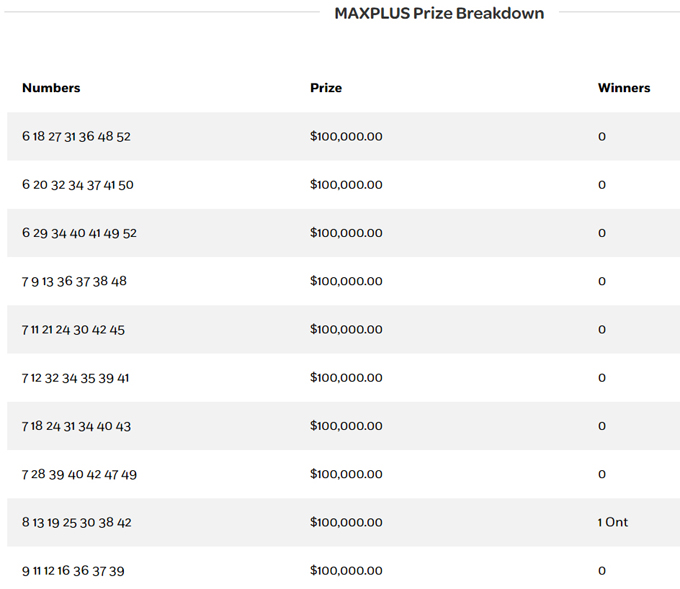Viewport: 680px width, 589px height.
Task: Click numbers 7 11 21 24 30 42 45
Action: pyautogui.click(x=73, y=330)
